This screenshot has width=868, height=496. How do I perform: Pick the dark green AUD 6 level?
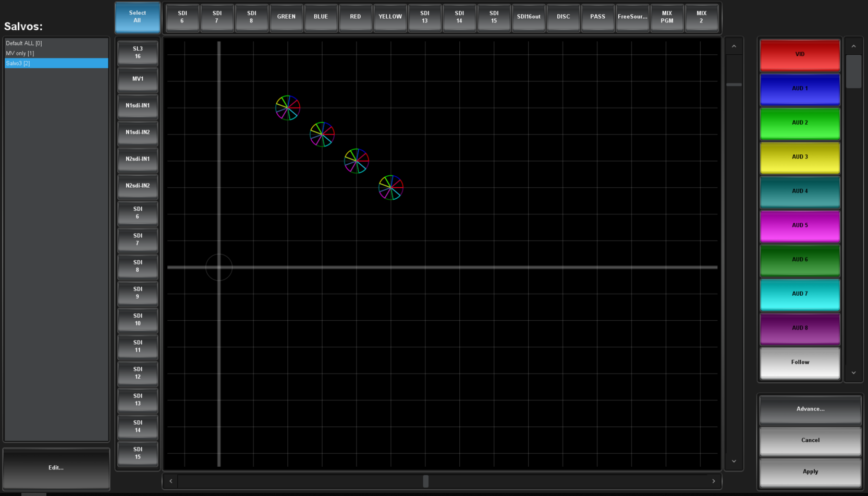(800, 260)
